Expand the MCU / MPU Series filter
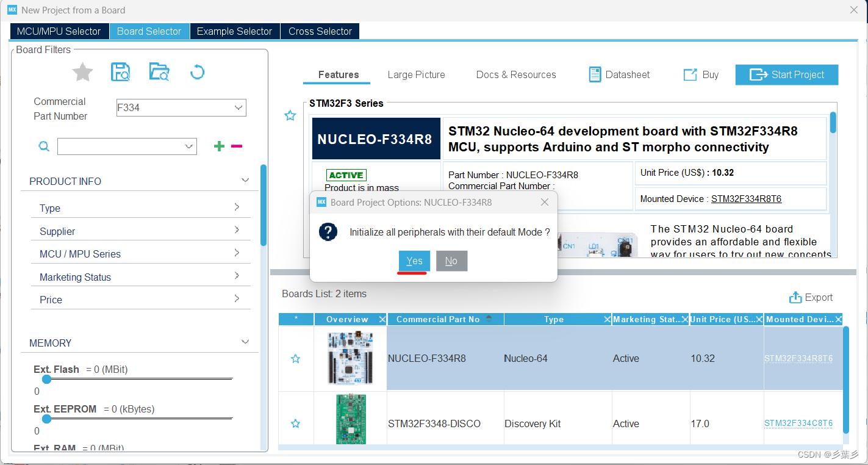 (237, 253)
